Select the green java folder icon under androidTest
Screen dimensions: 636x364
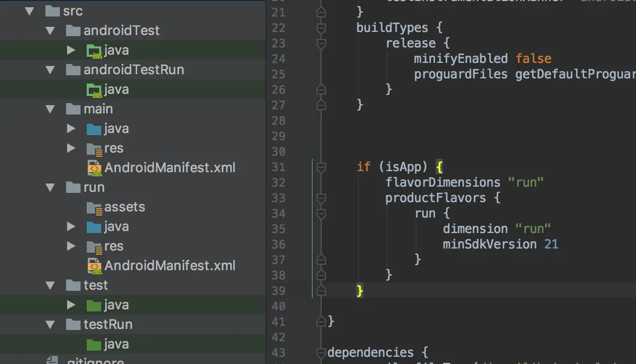click(x=94, y=50)
